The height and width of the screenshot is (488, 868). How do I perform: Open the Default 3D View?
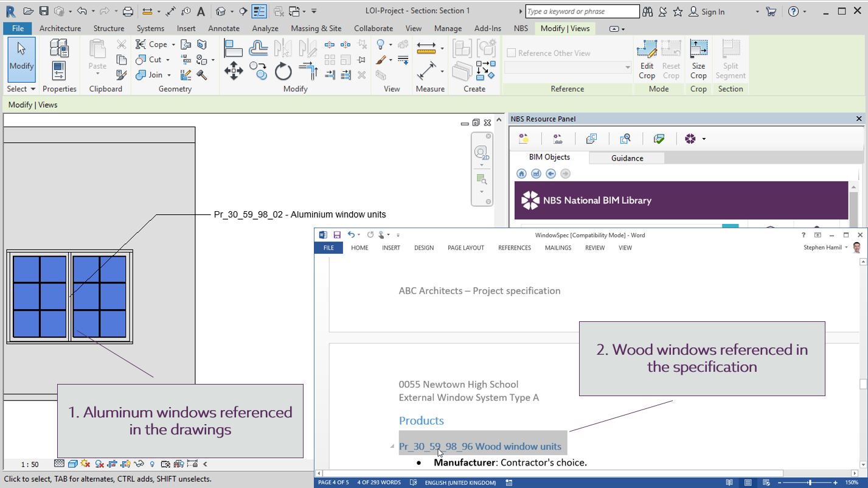coord(221,11)
